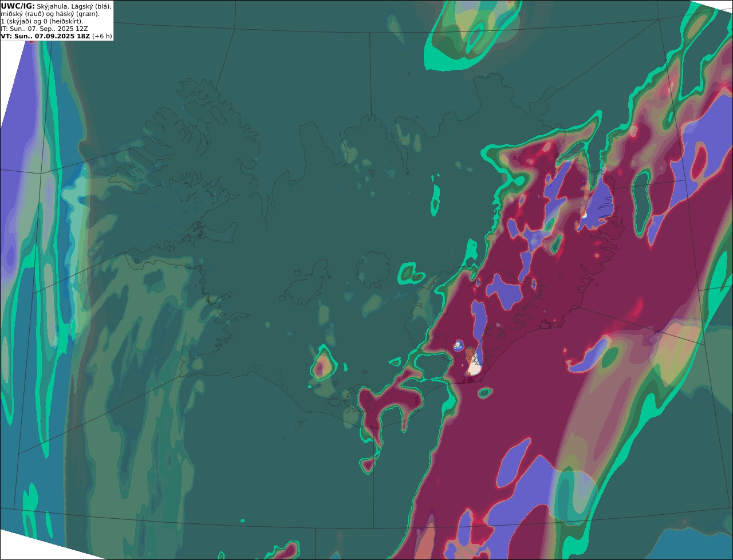Click the "(+6 h)" forecast offset
The image size is (733, 560).
coord(102,36)
